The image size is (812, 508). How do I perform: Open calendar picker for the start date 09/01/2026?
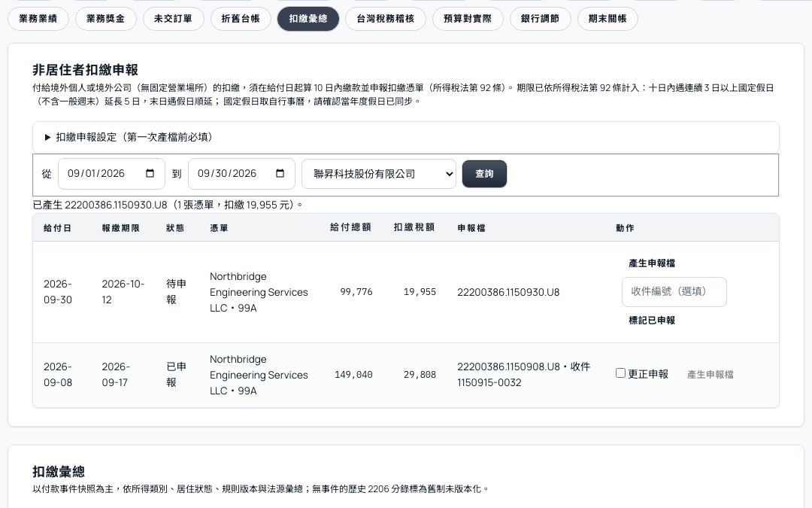[150, 174]
